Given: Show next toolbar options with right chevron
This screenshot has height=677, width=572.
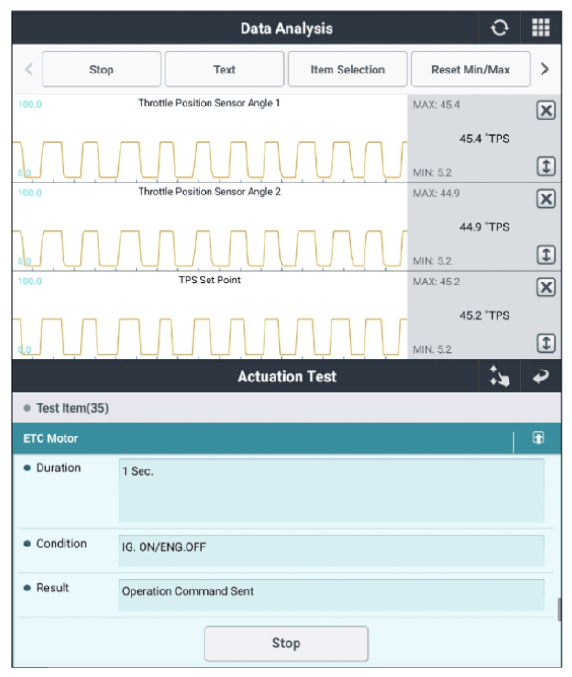Looking at the screenshot, I should click(x=545, y=69).
